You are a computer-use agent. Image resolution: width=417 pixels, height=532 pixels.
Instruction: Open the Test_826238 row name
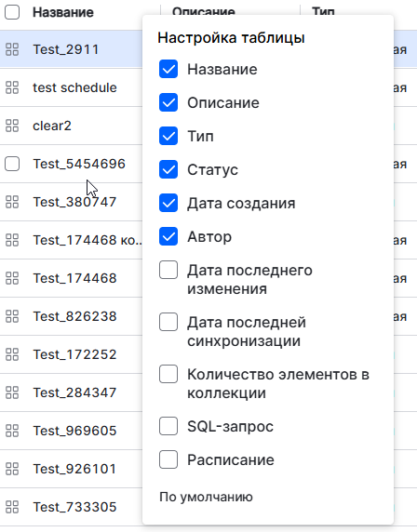point(74,316)
